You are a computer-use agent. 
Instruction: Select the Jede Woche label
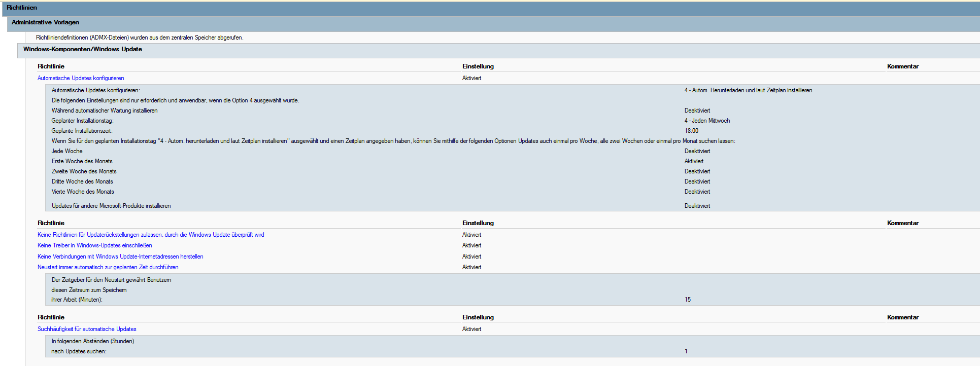pyautogui.click(x=67, y=151)
